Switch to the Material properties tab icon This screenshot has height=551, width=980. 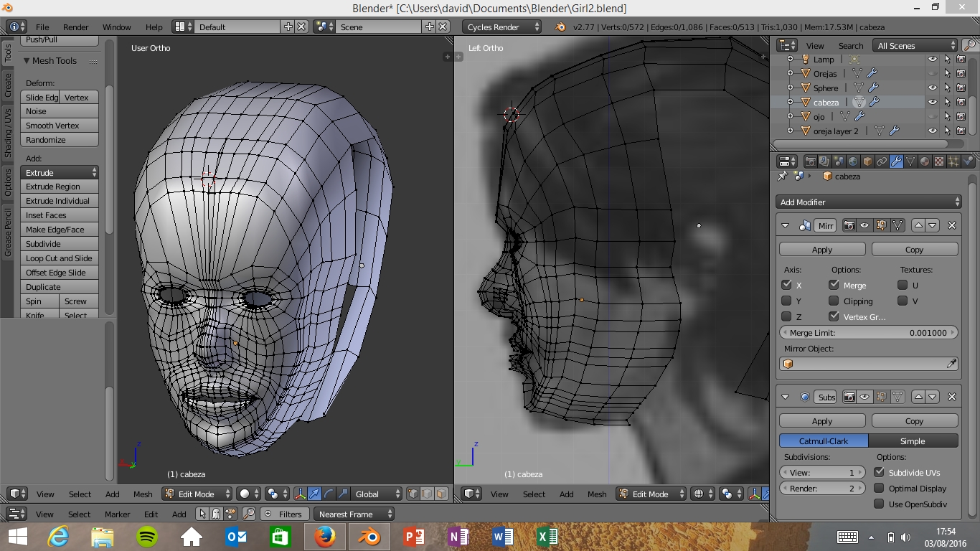click(x=925, y=161)
